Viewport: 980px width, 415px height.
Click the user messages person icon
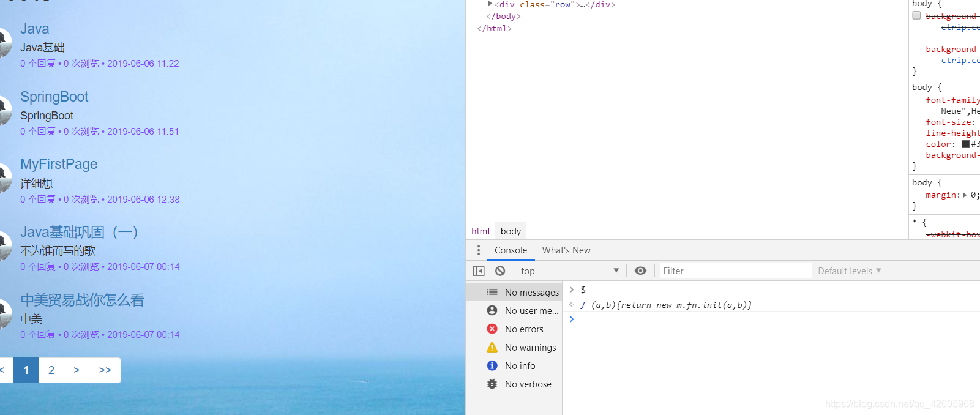coord(492,311)
